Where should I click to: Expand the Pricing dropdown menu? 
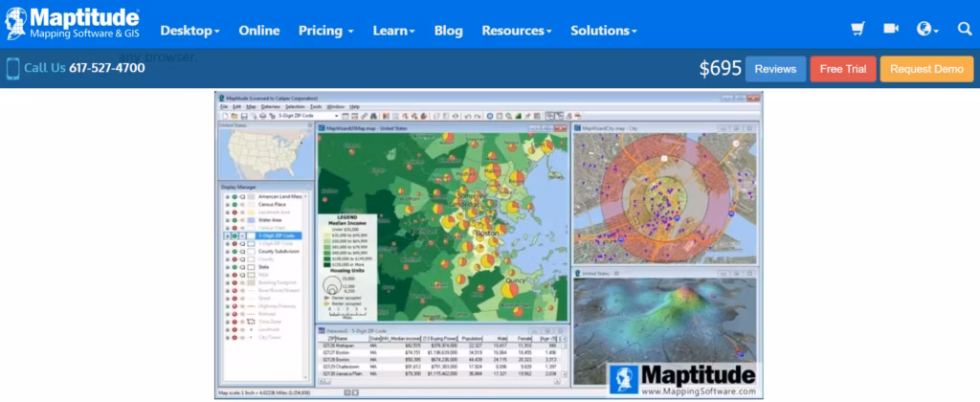pyautogui.click(x=326, y=30)
